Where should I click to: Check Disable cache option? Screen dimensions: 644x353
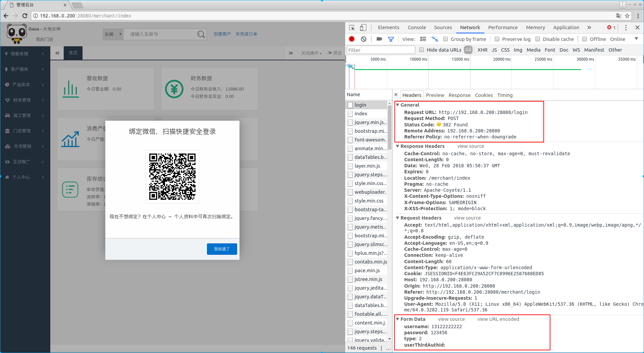tap(538, 39)
